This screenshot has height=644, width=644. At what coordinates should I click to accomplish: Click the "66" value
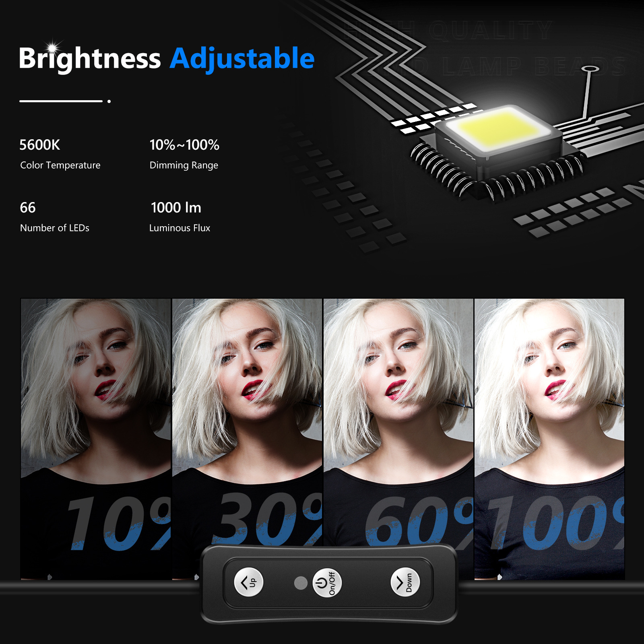[28, 208]
